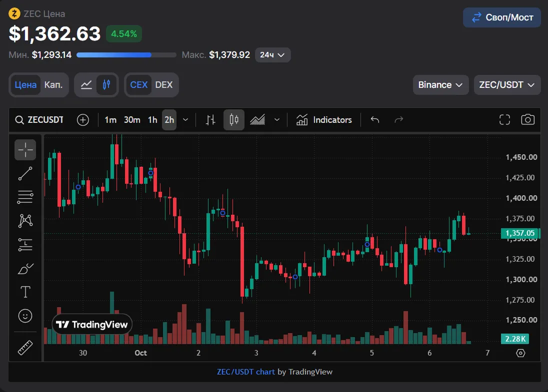Click the 24h min-max price range bar

click(x=126, y=55)
